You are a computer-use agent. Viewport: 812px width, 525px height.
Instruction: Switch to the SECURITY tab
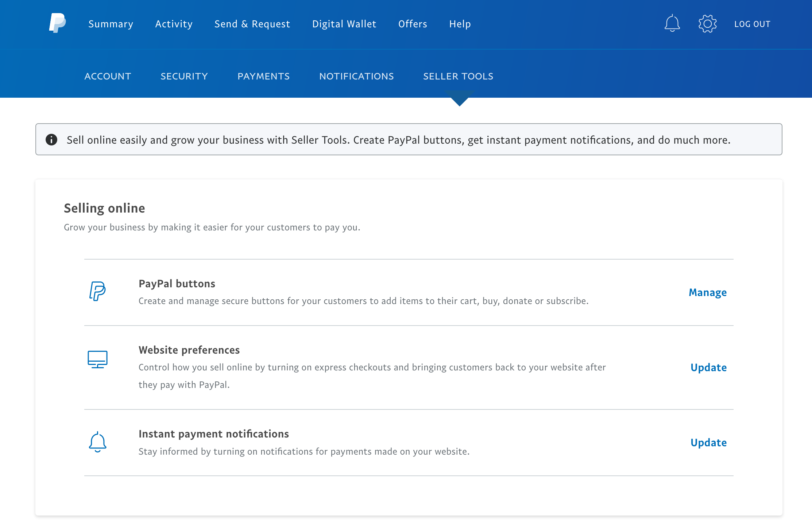[184, 76]
